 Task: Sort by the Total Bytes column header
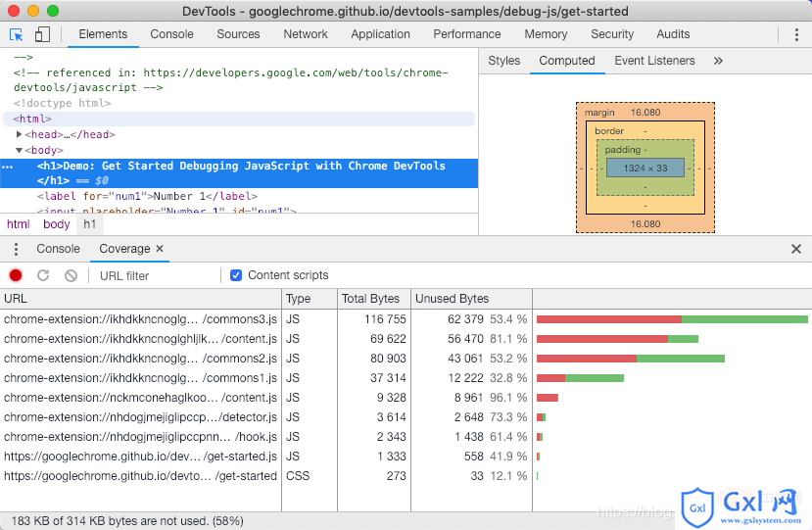(x=374, y=299)
